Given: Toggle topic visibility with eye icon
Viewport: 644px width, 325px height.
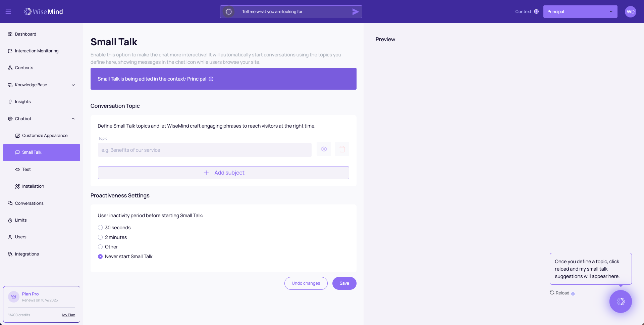Looking at the screenshot, I should 324,149.
